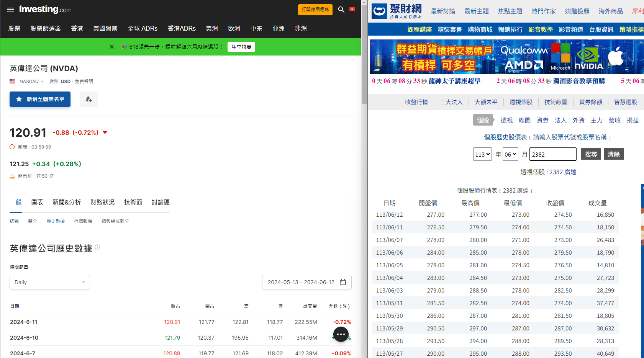Click 熱門作家 in 聚財網 header
This screenshot has height=358, width=644.
[x=544, y=11]
